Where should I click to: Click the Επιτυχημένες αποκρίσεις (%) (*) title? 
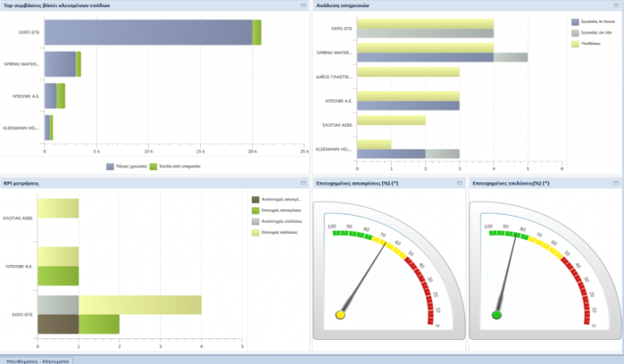click(356, 183)
